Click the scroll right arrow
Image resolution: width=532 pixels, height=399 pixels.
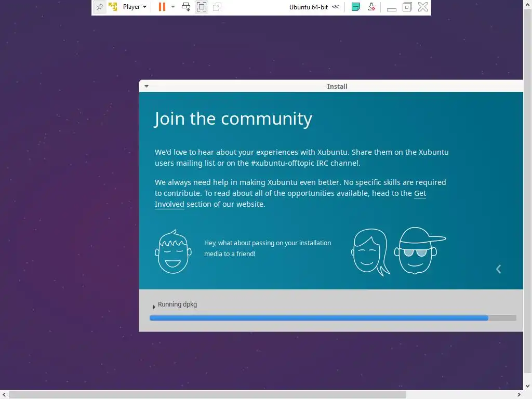coord(519,395)
